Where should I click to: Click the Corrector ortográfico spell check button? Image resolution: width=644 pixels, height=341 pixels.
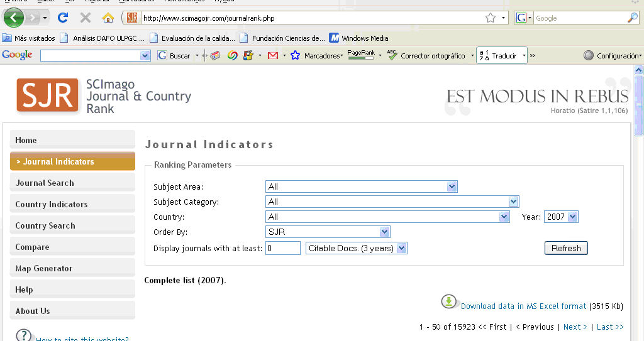coord(426,55)
